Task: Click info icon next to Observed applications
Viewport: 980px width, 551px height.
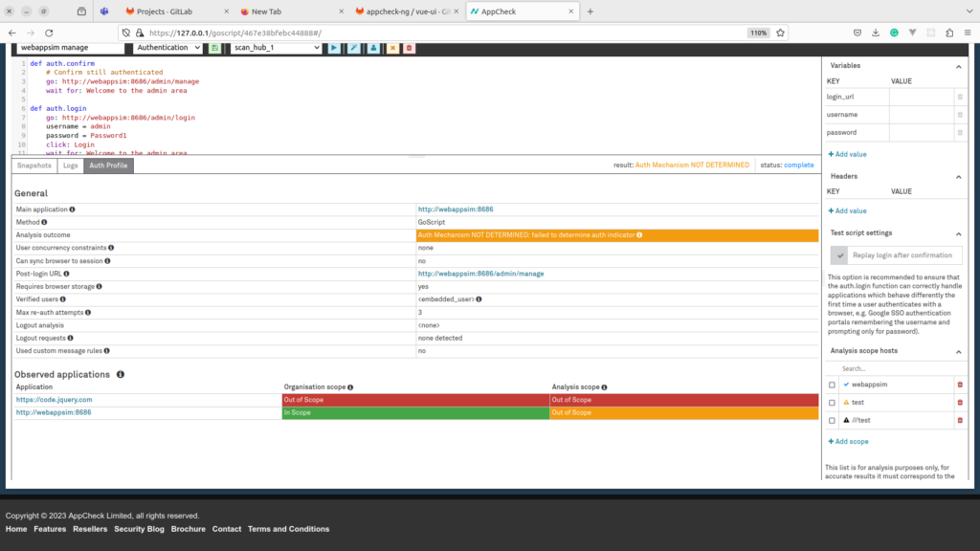Action: pos(121,374)
